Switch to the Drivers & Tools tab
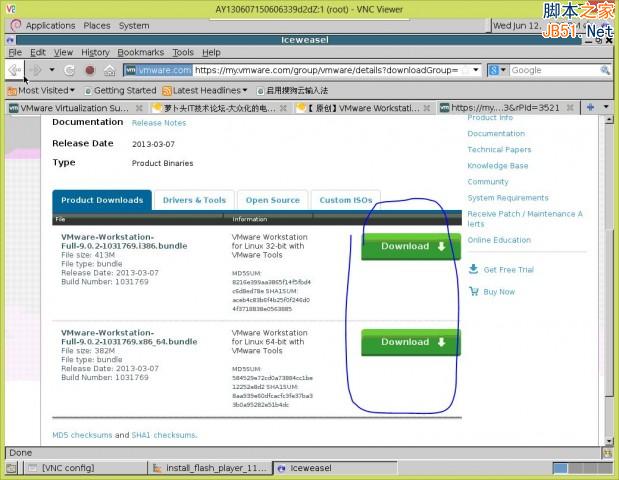619x480 pixels. pyautogui.click(x=194, y=200)
